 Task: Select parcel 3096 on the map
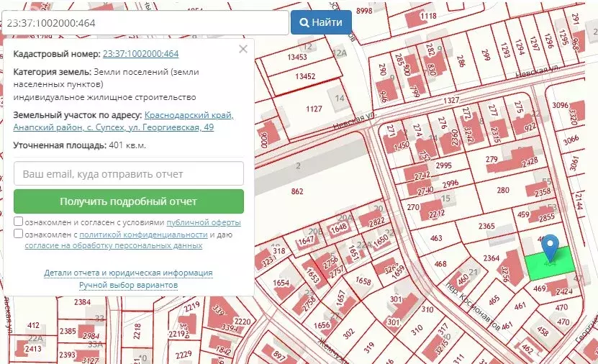pyautogui.click(x=561, y=105)
